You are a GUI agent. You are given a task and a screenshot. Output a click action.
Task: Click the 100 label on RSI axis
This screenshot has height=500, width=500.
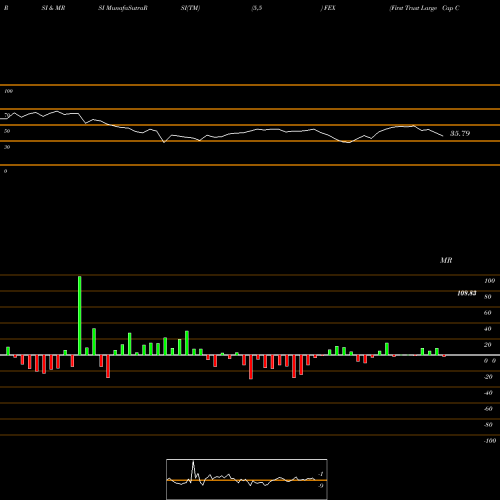click(x=9, y=91)
